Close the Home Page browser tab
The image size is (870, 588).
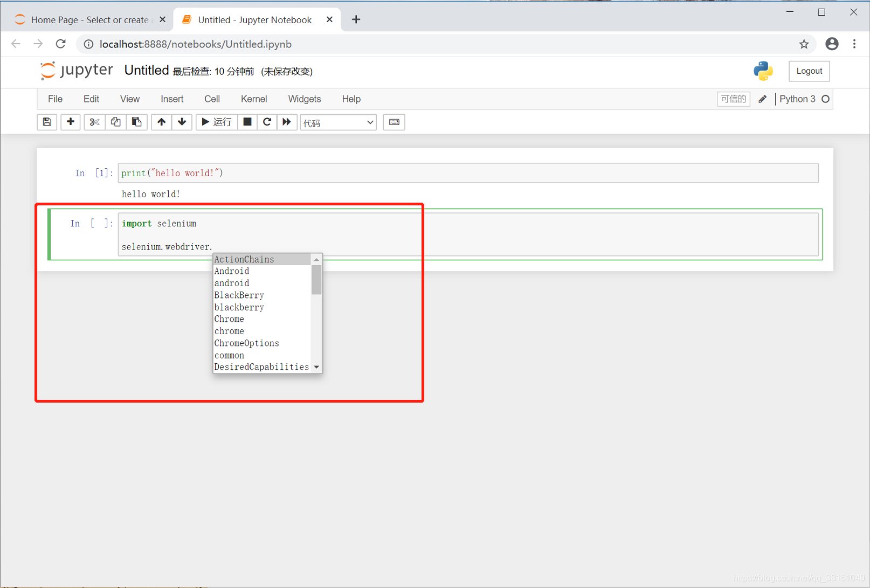(162, 19)
